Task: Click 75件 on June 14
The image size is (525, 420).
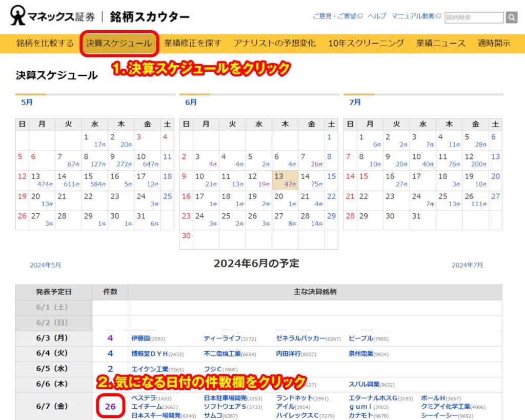Action: pos(317,184)
